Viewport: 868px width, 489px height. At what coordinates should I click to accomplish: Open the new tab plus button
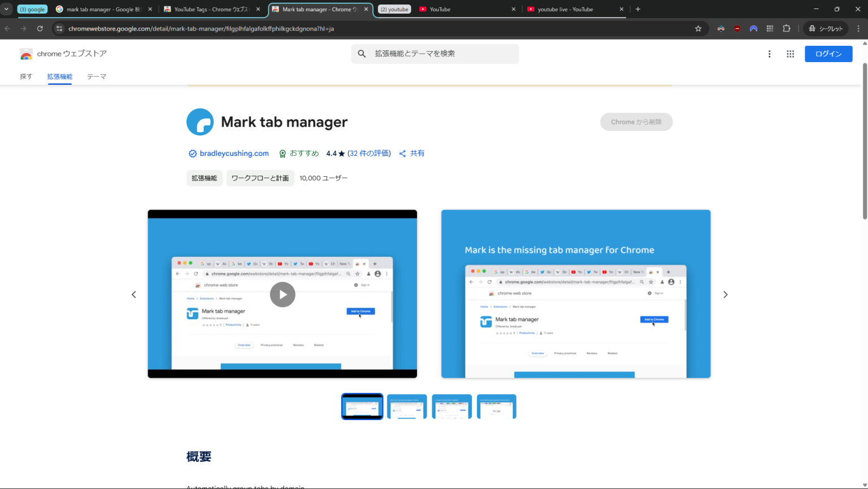(638, 9)
